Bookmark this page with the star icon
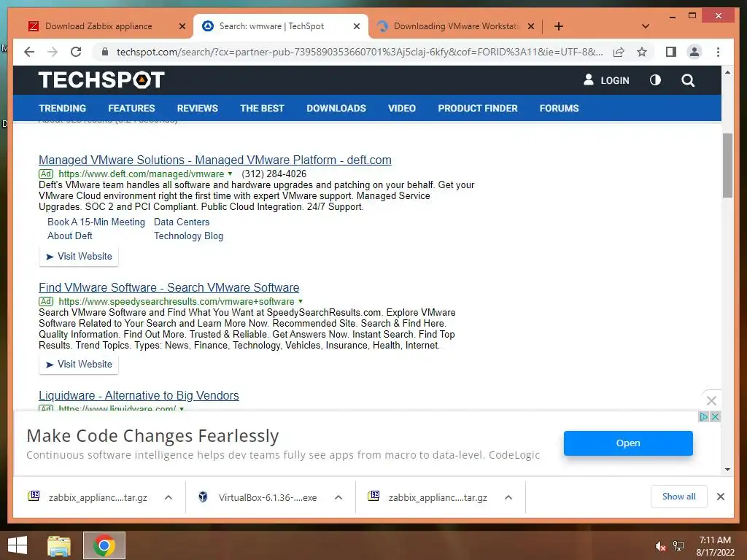Screen dimensions: 747x560 pos(642,52)
